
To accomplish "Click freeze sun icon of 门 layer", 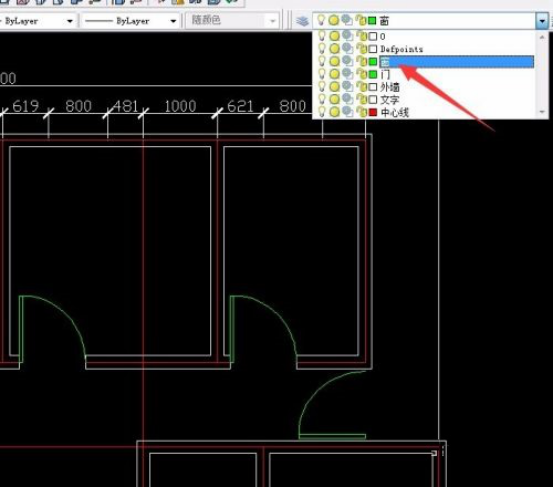I will [x=334, y=74].
